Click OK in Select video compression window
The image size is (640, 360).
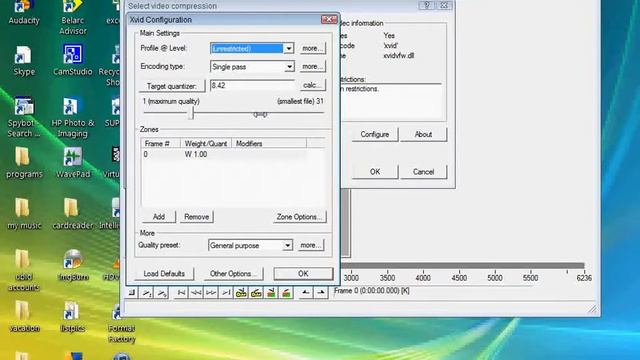point(375,172)
